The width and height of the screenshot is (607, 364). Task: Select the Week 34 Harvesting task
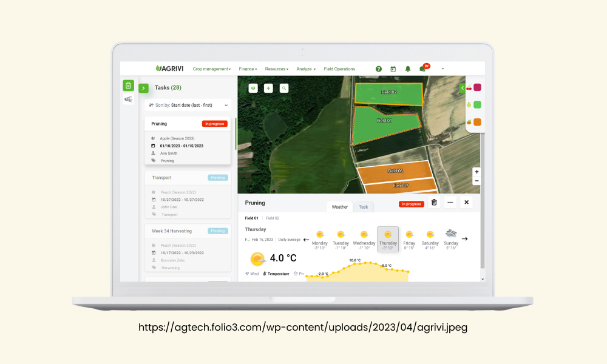click(188, 248)
